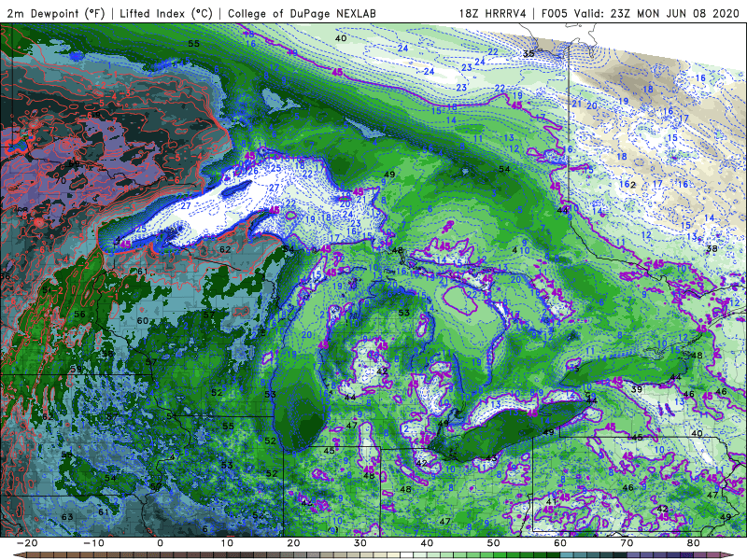The image size is (747, 560).
Task: Click the black '35' dewpoint value on map
Action: tap(529, 54)
